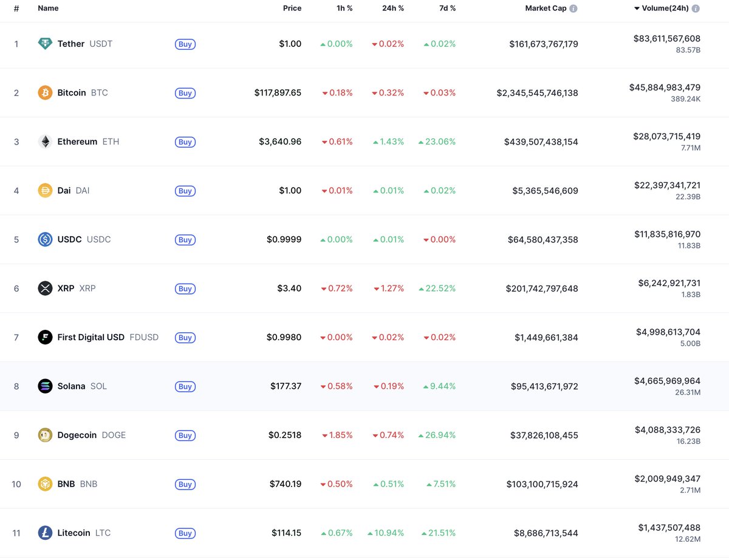Click the Buy button for BNB
729x560 pixels.
(x=185, y=484)
